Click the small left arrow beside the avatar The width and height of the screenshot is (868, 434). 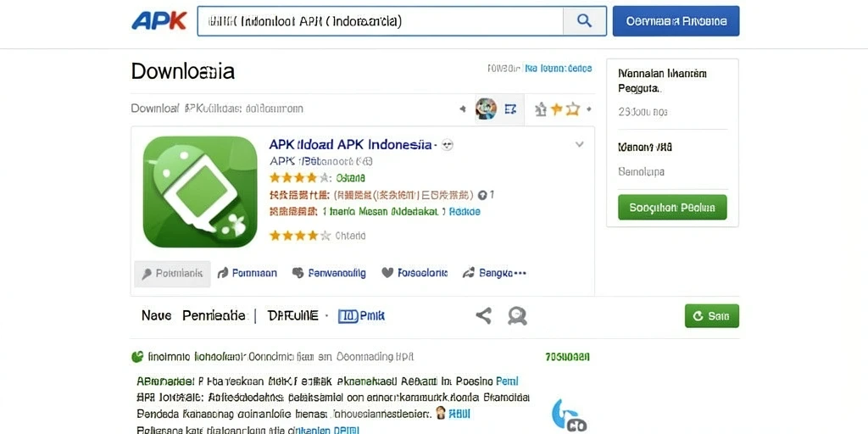pyautogui.click(x=463, y=109)
